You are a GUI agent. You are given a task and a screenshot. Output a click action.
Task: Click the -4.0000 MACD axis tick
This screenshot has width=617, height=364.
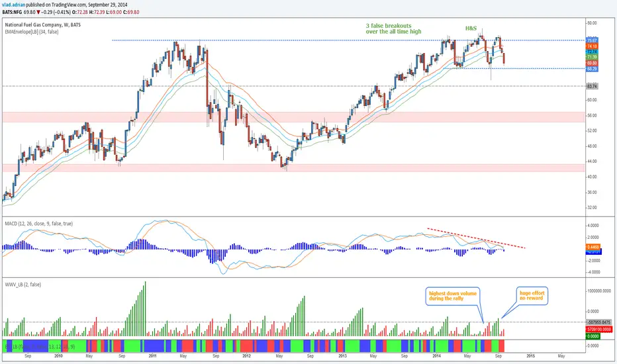(593, 272)
